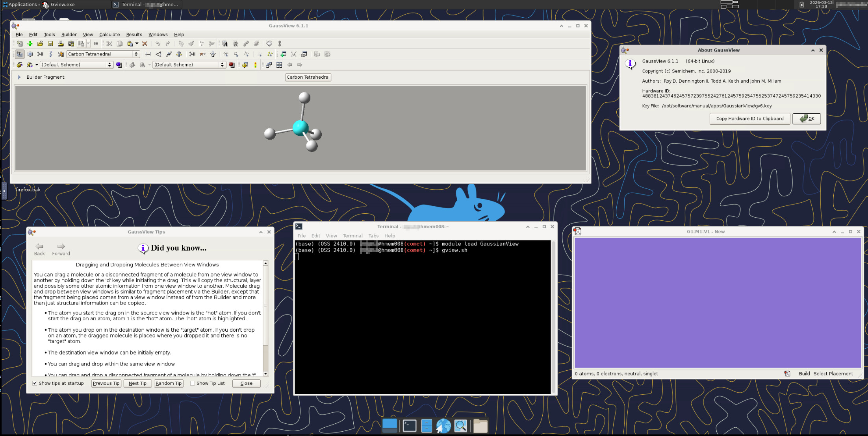The height and width of the screenshot is (436, 868).
Task: Click the Rubber Band Select tool
Action: (236, 54)
